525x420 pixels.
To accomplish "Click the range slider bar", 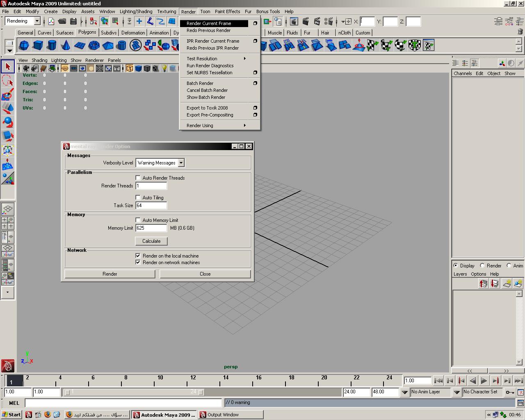I will pos(134,392).
